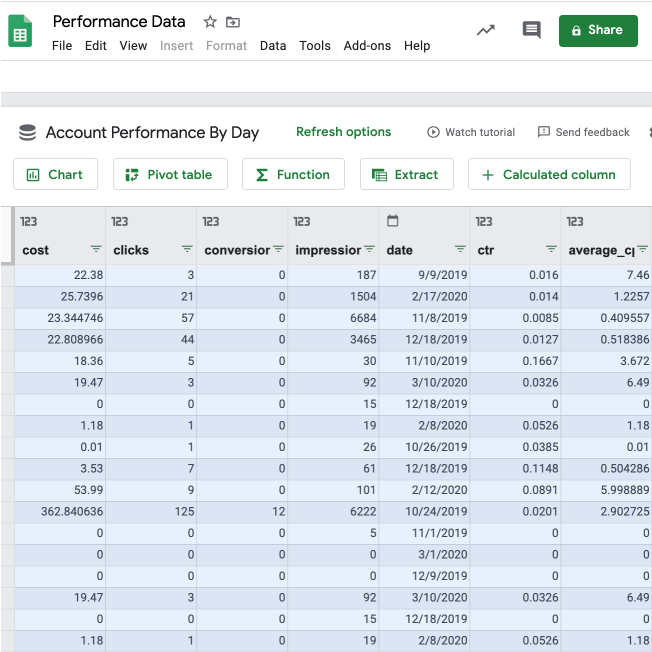Image resolution: width=652 pixels, height=652 pixels.
Task: Open the comments history icon
Action: click(531, 30)
